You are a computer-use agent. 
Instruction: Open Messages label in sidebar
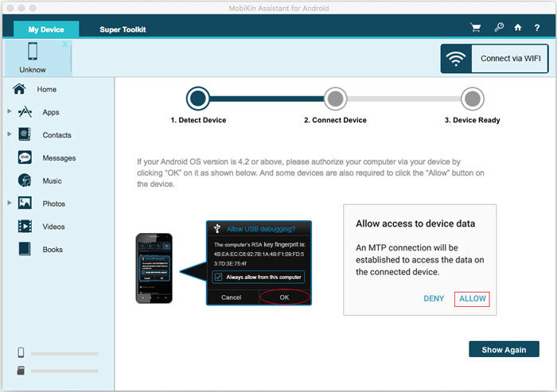pyautogui.click(x=59, y=158)
